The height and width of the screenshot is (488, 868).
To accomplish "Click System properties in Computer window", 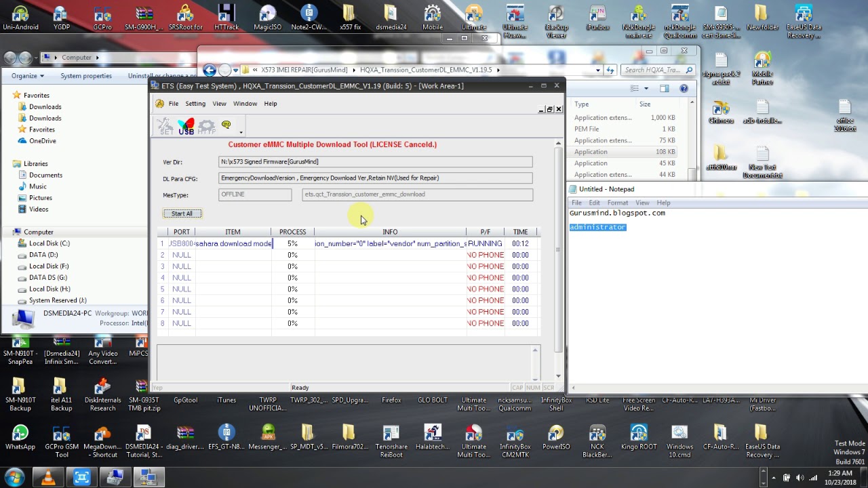I will pos(86,76).
